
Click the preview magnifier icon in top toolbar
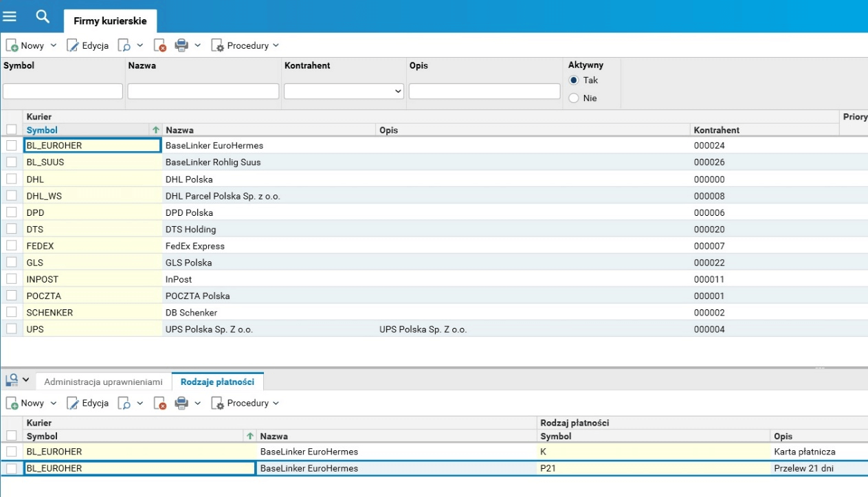tap(124, 45)
